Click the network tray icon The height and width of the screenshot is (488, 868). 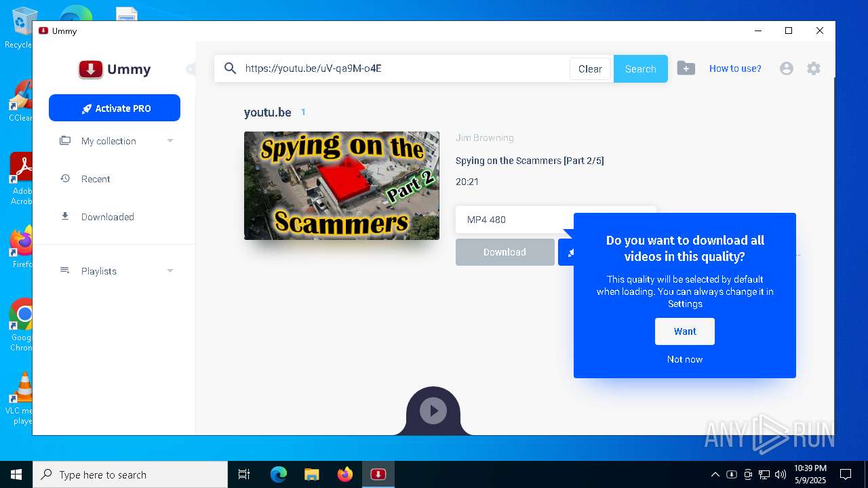click(764, 474)
